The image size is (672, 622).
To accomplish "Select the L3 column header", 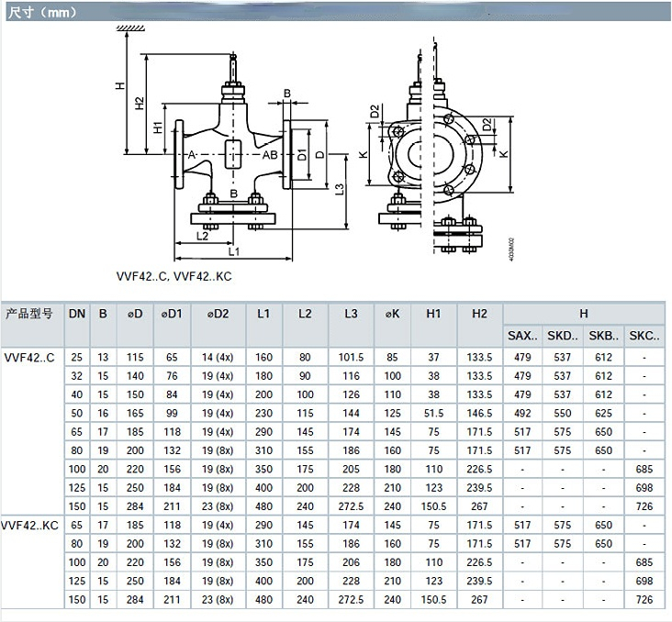I will pyautogui.click(x=352, y=313).
